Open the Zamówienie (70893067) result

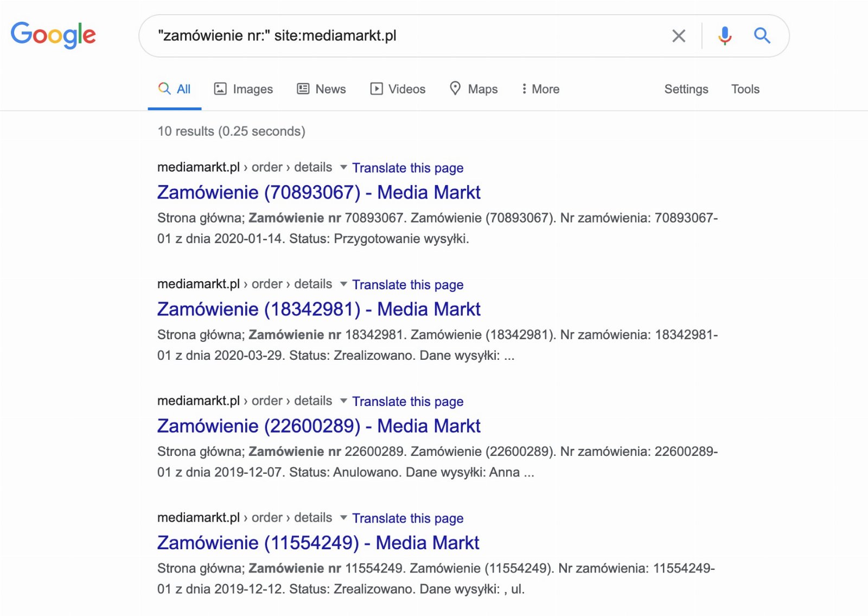pyautogui.click(x=319, y=192)
